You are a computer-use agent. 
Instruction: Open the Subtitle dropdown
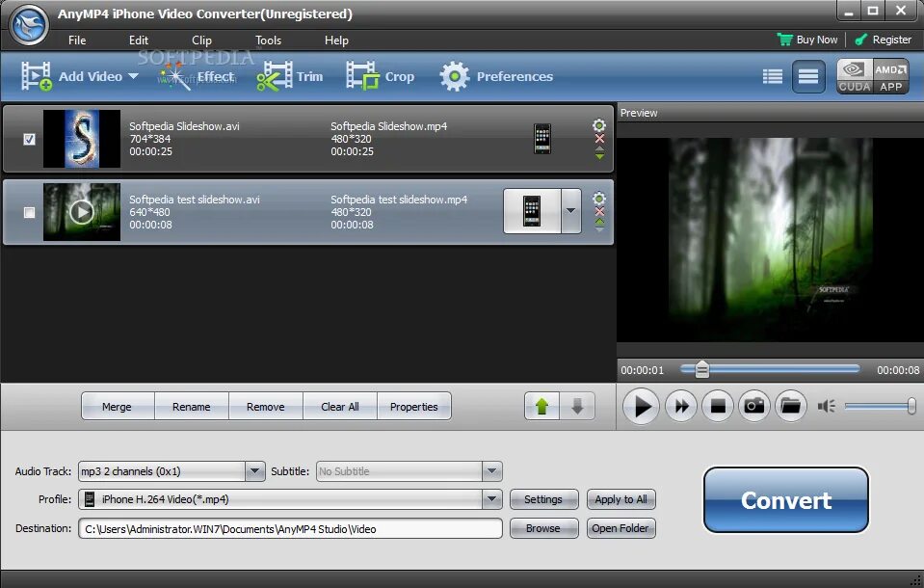pos(492,471)
